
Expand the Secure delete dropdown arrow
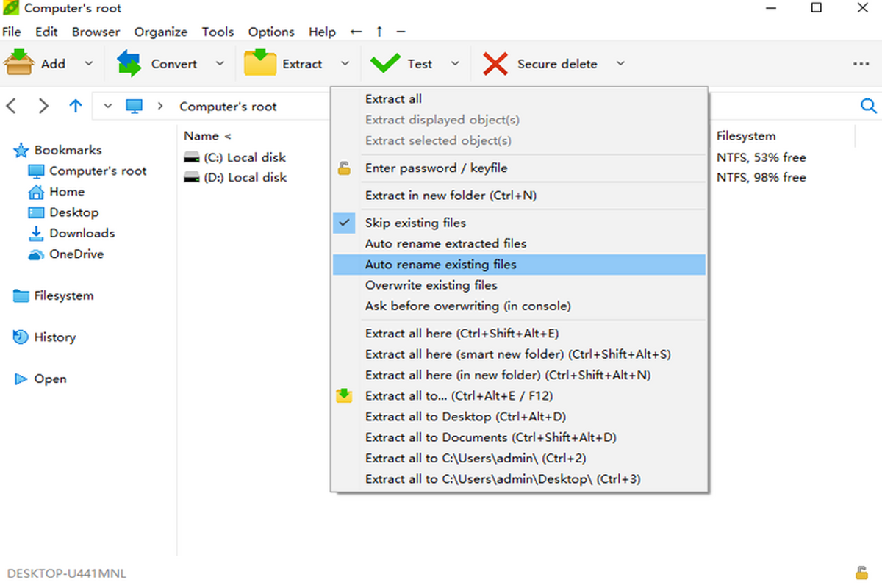[x=620, y=64]
